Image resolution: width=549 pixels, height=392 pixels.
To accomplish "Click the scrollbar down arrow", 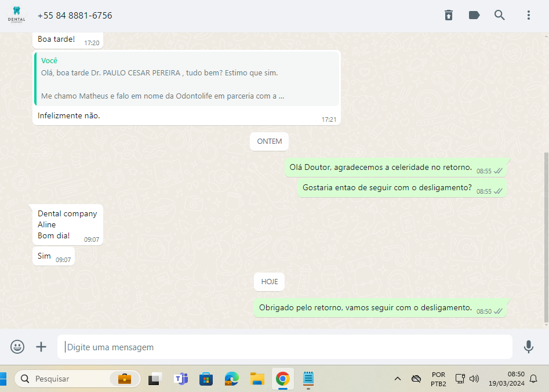I will pyautogui.click(x=546, y=325).
